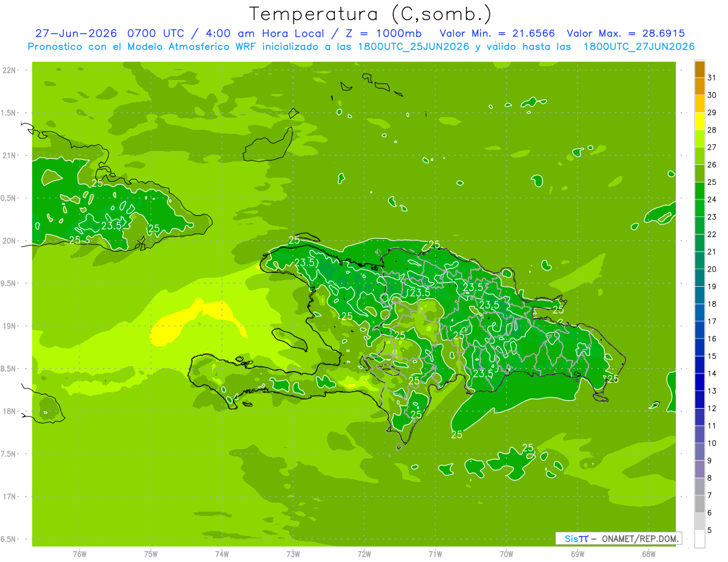
Task: Click the color scale label "15"
Action: click(712, 356)
